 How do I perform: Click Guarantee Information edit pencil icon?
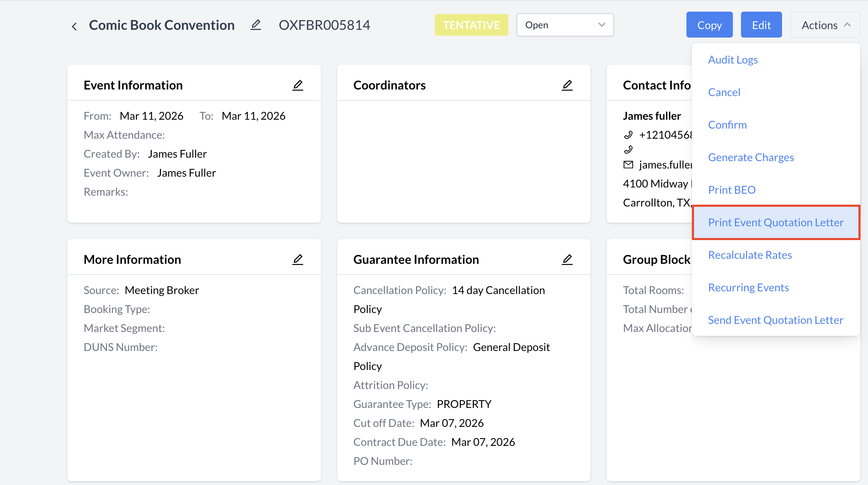[x=567, y=260]
